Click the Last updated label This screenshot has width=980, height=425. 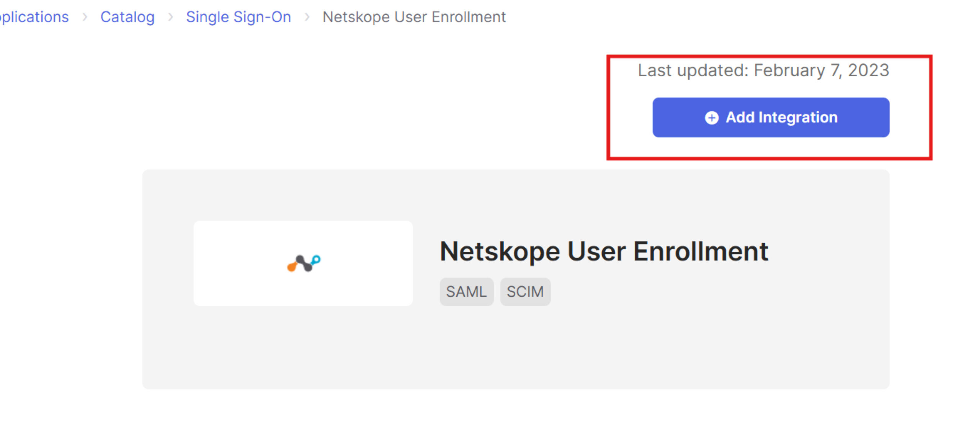(x=693, y=70)
